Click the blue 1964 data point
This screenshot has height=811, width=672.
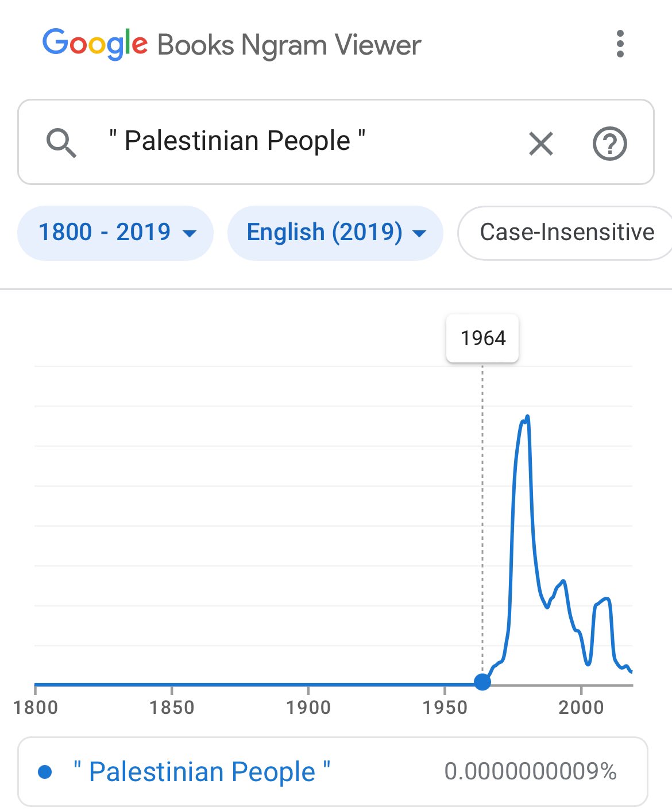(x=482, y=682)
